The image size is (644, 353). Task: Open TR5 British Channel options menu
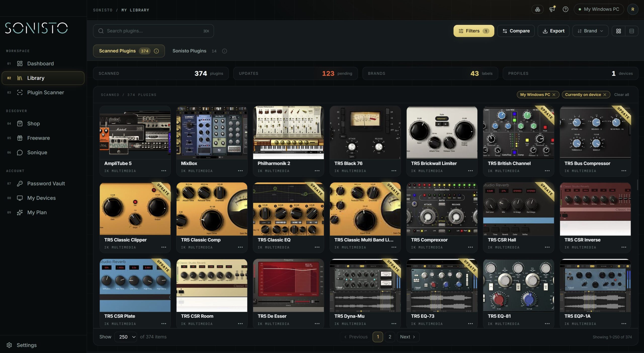click(547, 171)
